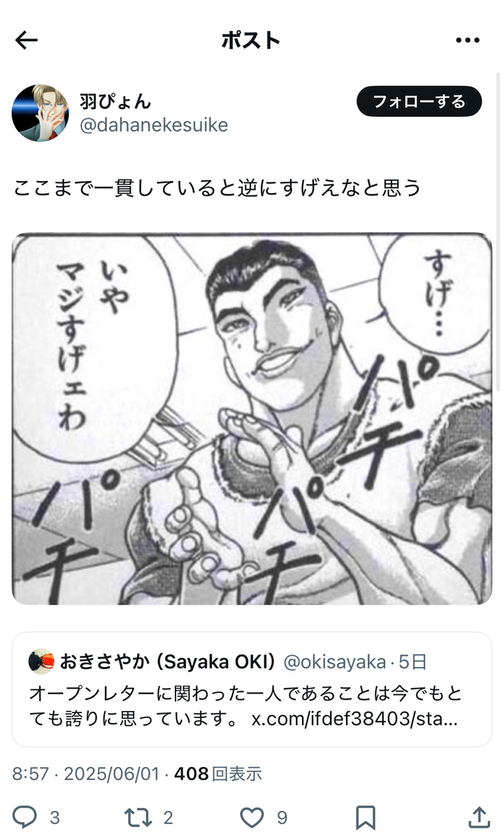Tap the repost arrows icon
504x839 pixels.
(x=138, y=817)
